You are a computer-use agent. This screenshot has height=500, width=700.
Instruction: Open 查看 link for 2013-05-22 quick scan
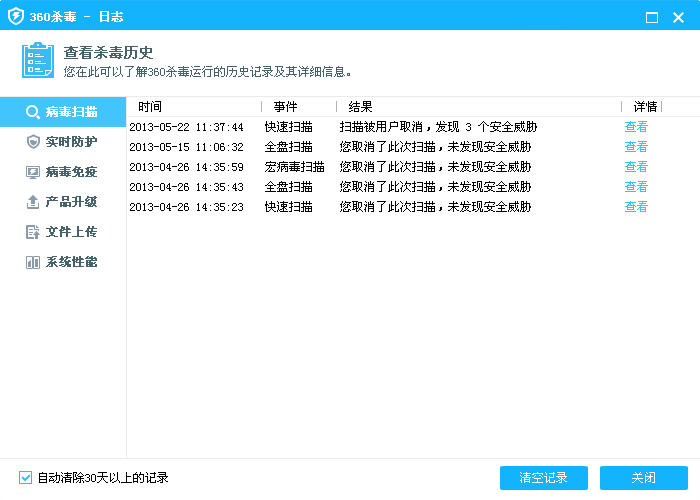click(x=636, y=127)
